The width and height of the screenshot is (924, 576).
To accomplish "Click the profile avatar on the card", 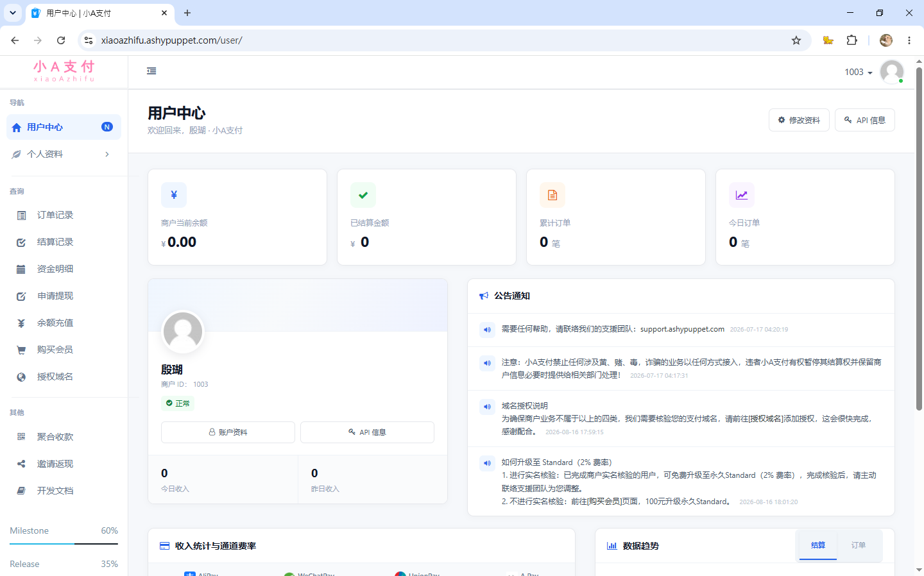I will tap(183, 332).
